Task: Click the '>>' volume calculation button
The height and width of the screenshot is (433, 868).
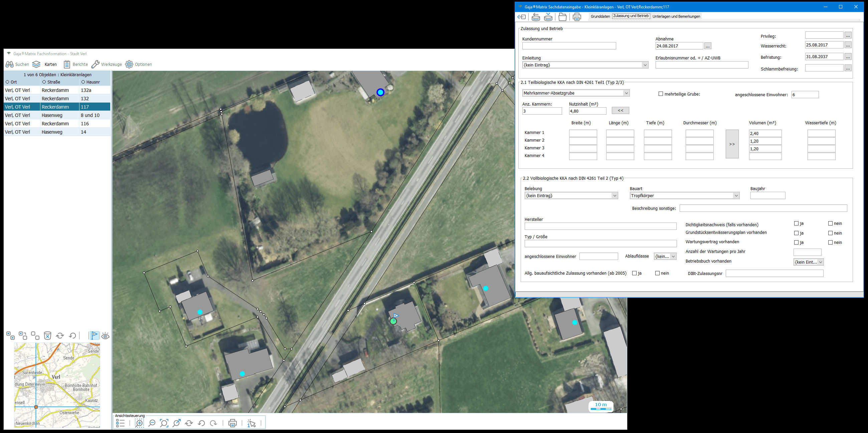Action: (x=732, y=144)
